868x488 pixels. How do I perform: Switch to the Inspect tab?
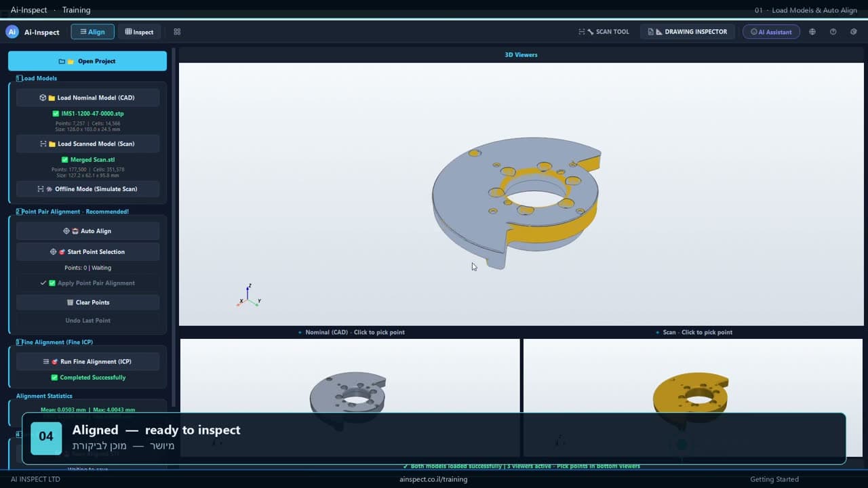click(139, 32)
